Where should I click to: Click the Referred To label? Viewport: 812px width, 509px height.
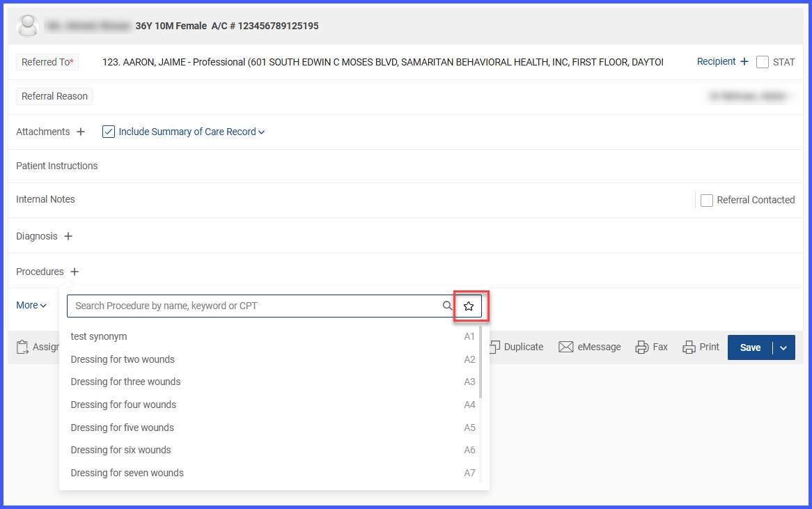click(47, 62)
